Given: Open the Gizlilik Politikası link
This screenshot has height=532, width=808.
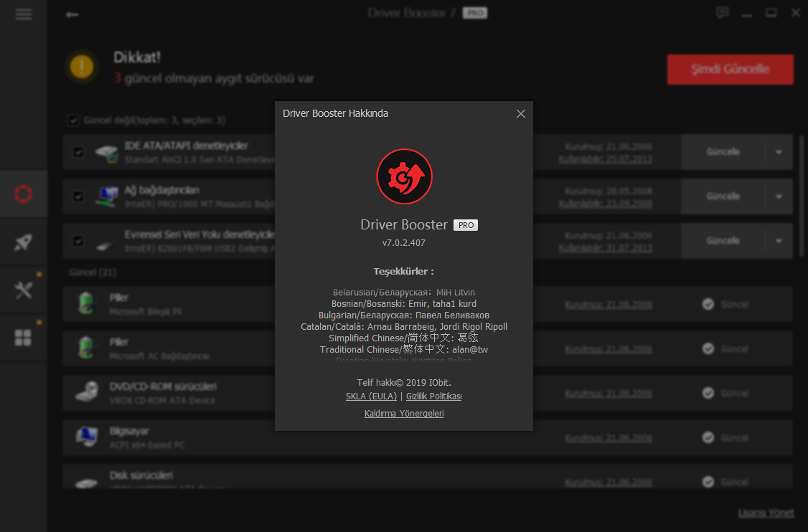Looking at the screenshot, I should (434, 396).
